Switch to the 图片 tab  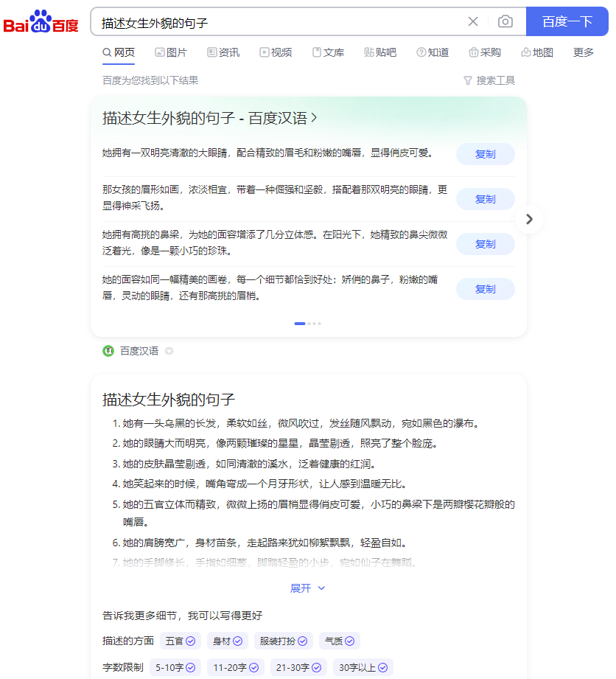[x=171, y=53]
